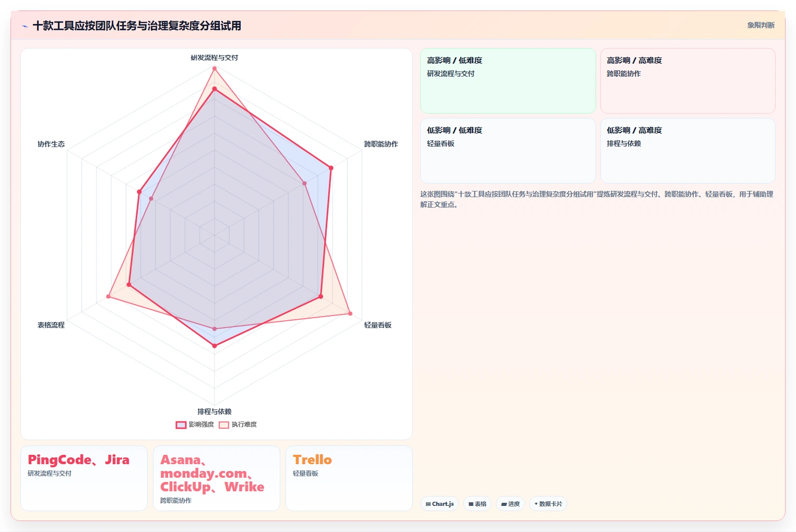Click the 执行难度 legend label
This screenshot has height=532, width=796.
pyautogui.click(x=244, y=425)
